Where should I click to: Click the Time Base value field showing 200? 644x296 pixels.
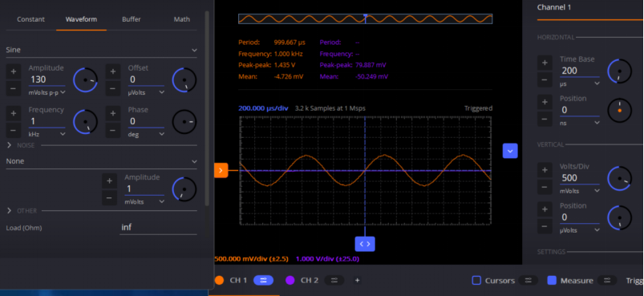coord(580,71)
